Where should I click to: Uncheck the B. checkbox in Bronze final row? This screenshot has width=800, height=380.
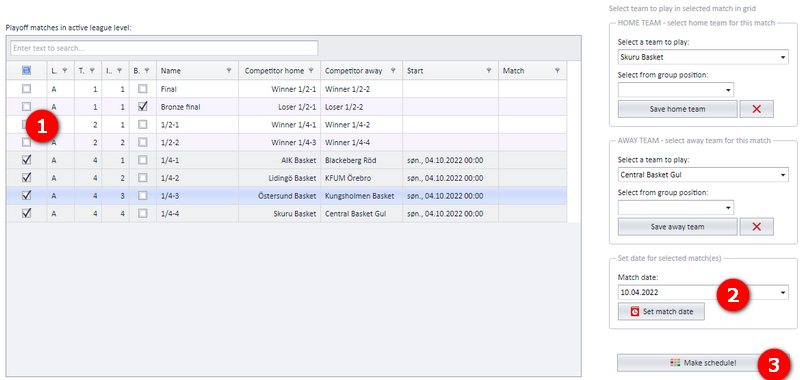point(143,107)
